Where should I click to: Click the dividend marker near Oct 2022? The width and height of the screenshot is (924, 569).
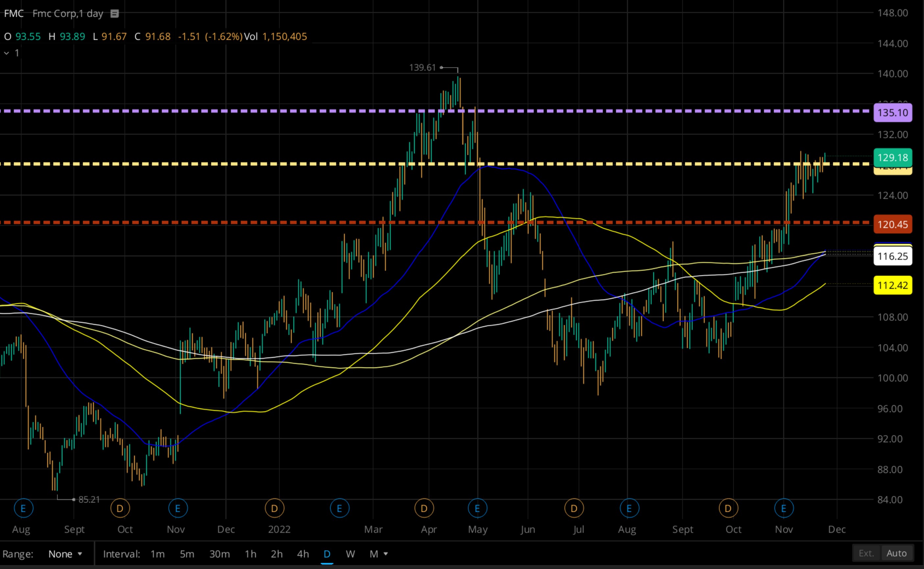(728, 508)
